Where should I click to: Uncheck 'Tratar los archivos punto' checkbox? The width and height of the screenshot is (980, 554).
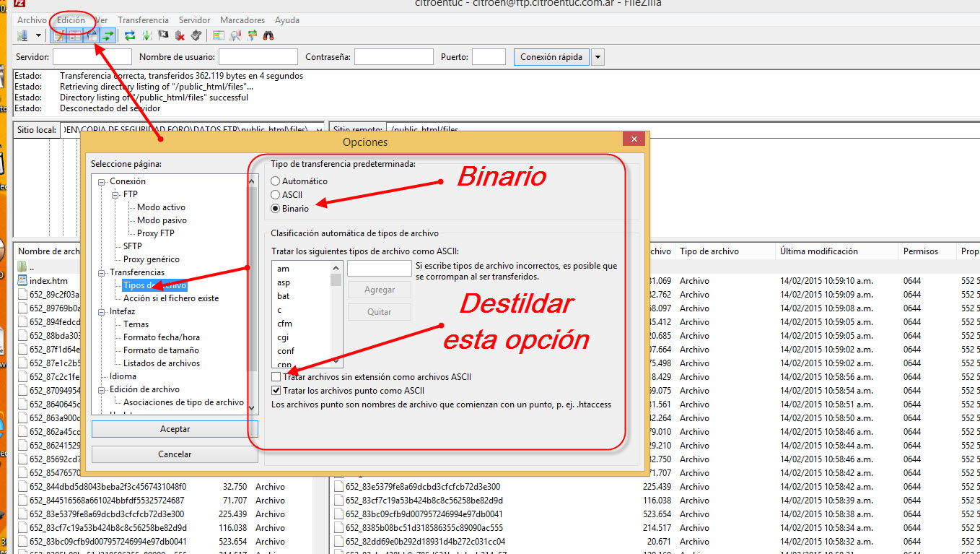coord(276,391)
